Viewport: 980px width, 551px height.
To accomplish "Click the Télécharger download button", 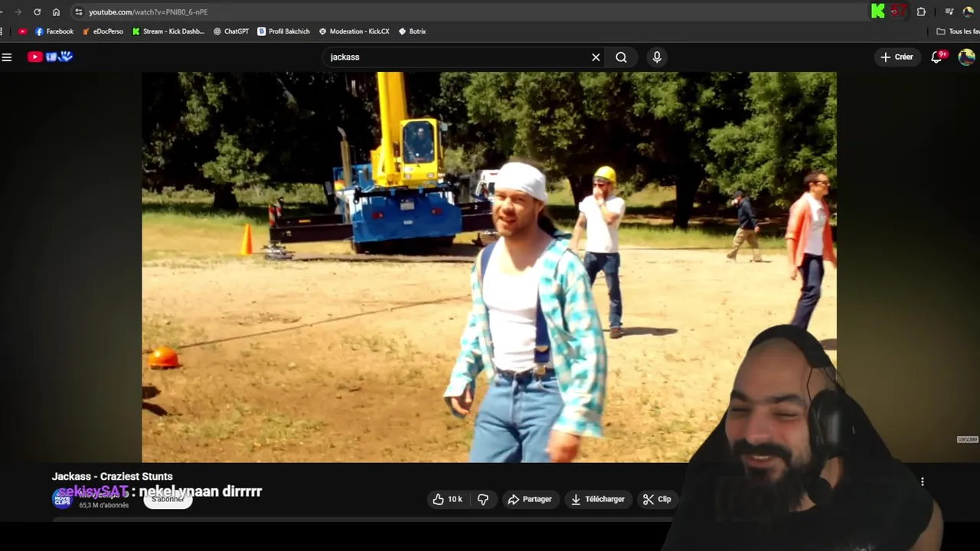I will click(x=598, y=499).
